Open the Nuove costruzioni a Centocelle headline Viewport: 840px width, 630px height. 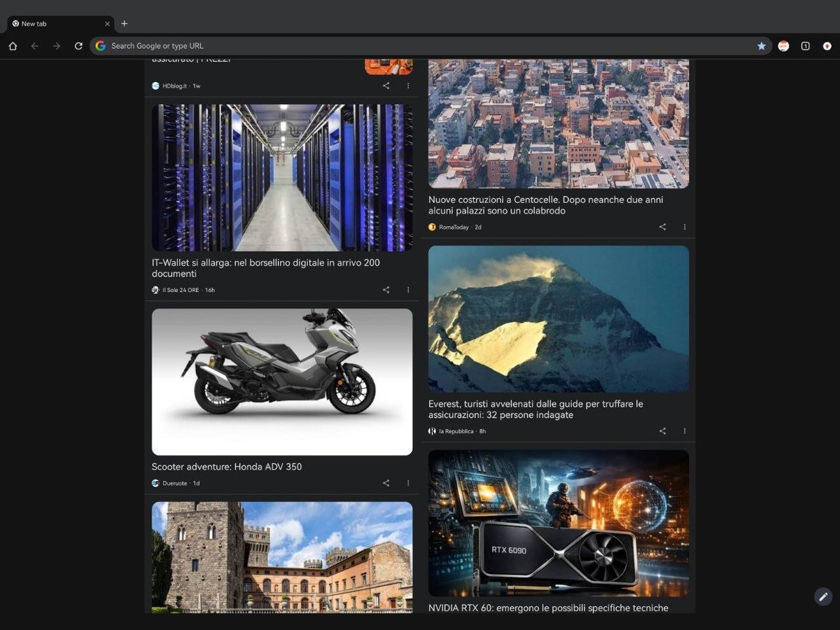click(546, 205)
